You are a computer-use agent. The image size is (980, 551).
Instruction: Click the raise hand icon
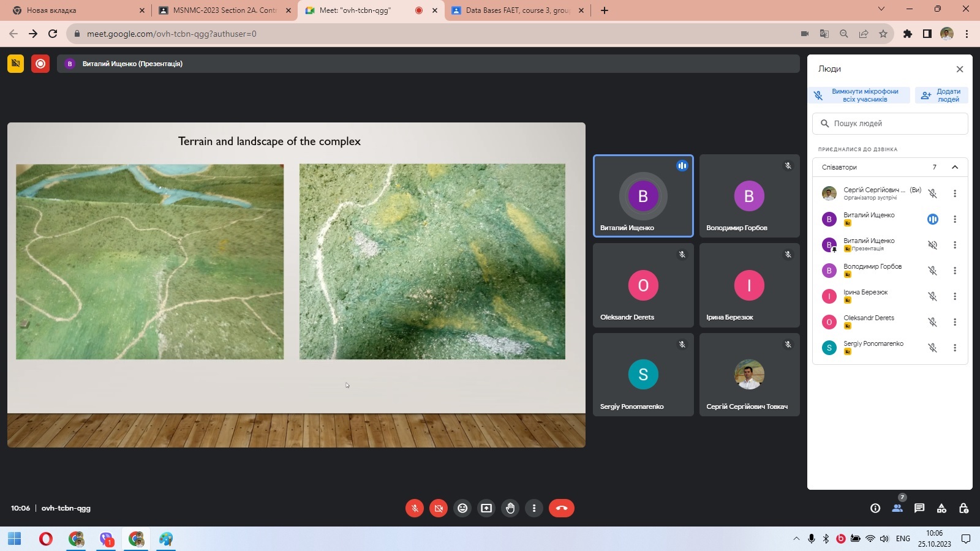510,508
